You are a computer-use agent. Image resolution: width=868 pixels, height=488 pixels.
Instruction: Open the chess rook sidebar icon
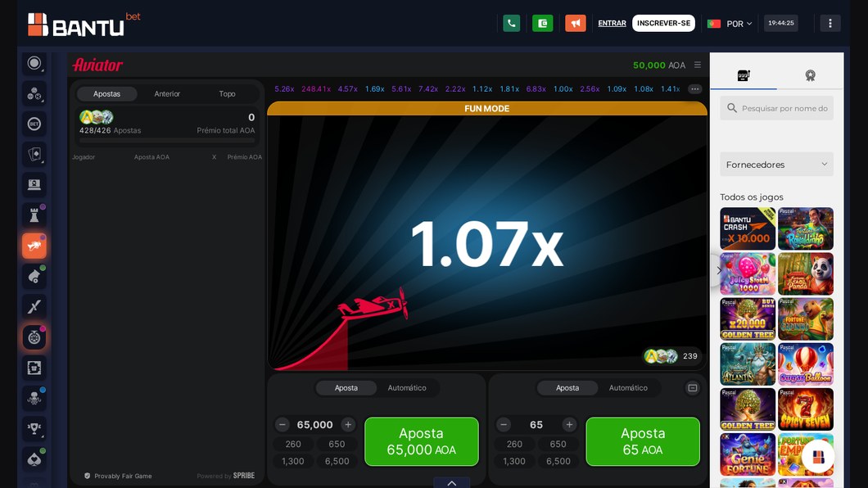tap(34, 215)
